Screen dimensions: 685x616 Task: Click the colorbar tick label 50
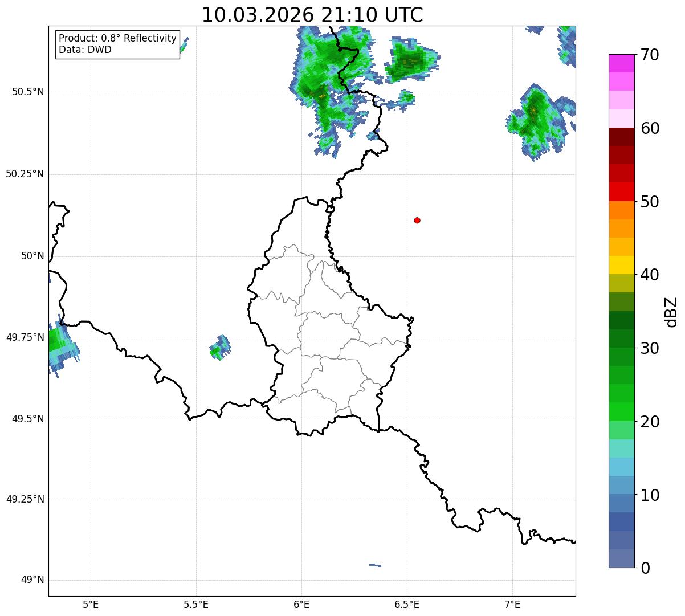point(650,202)
